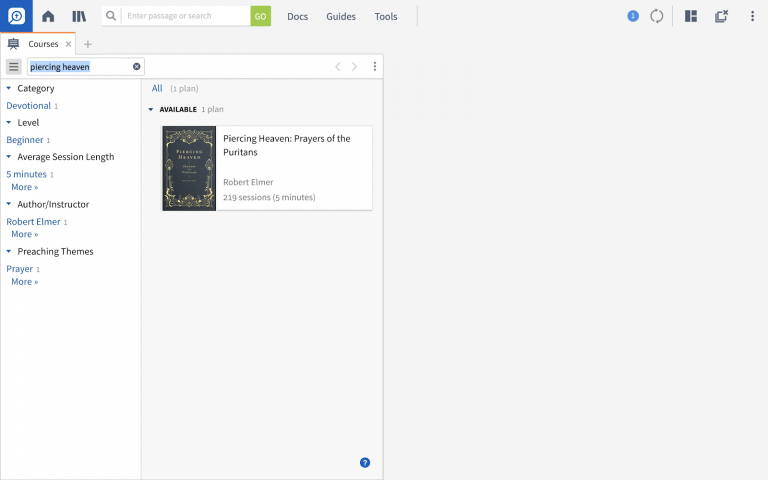The height and width of the screenshot is (480, 768).
Task: Show More under Author/Instructor
Action: click(24, 234)
